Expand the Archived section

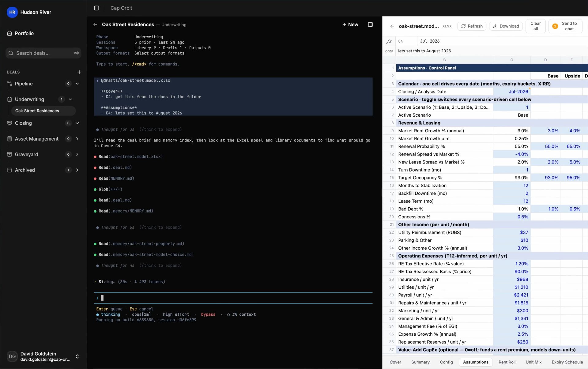coord(77,170)
